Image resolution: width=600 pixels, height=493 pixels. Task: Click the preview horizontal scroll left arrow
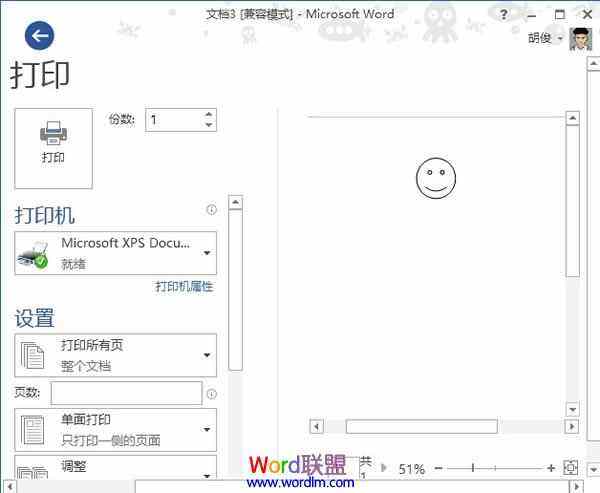(x=316, y=426)
